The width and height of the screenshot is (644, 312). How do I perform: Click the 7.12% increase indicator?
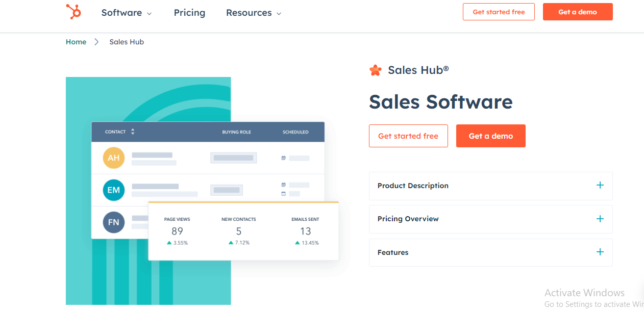239,243
